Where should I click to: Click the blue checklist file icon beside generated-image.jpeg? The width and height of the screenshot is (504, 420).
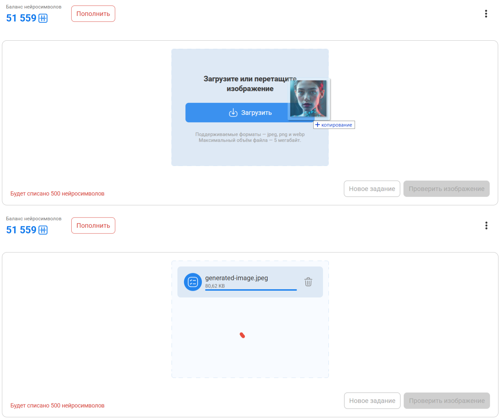point(193,282)
